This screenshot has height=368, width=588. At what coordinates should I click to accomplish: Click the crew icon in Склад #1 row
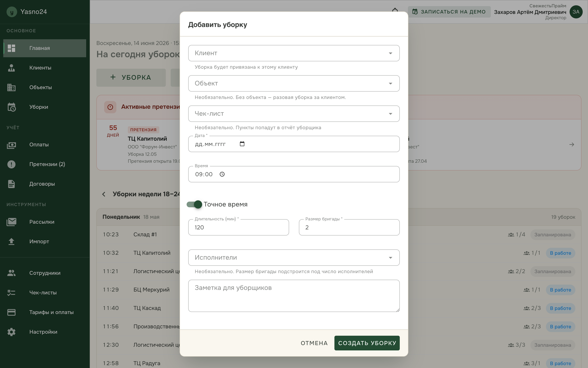(511, 235)
